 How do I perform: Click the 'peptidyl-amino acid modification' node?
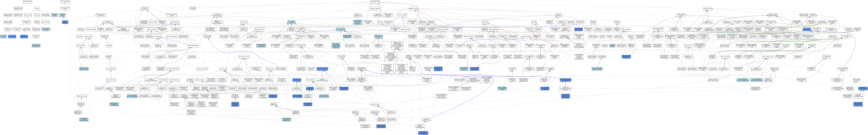838,46
